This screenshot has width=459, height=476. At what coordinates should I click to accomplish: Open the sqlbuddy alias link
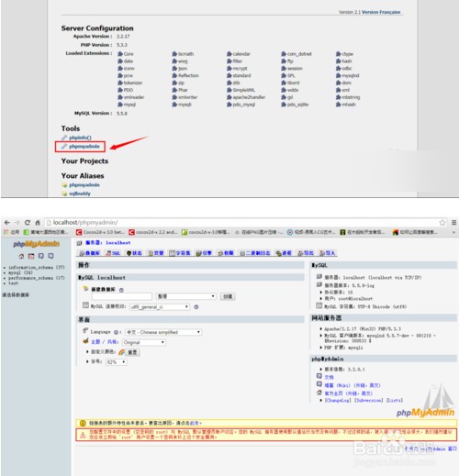coord(80,194)
